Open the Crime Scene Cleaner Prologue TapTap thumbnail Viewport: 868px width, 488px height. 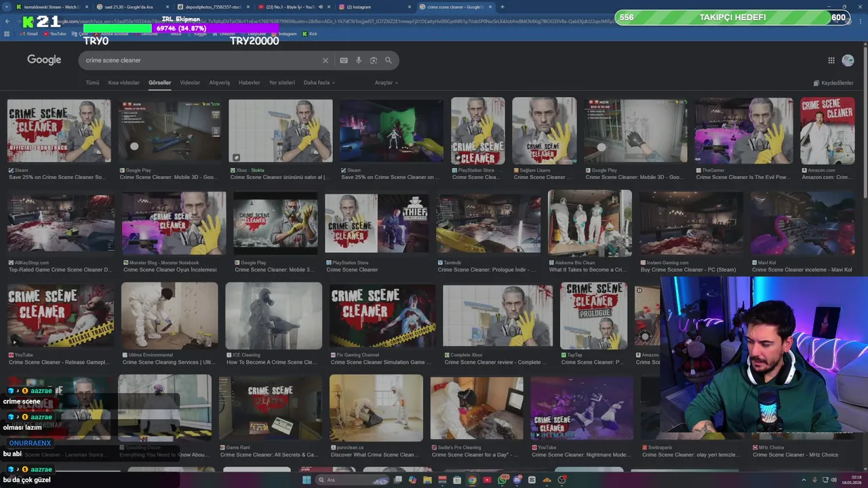point(594,315)
